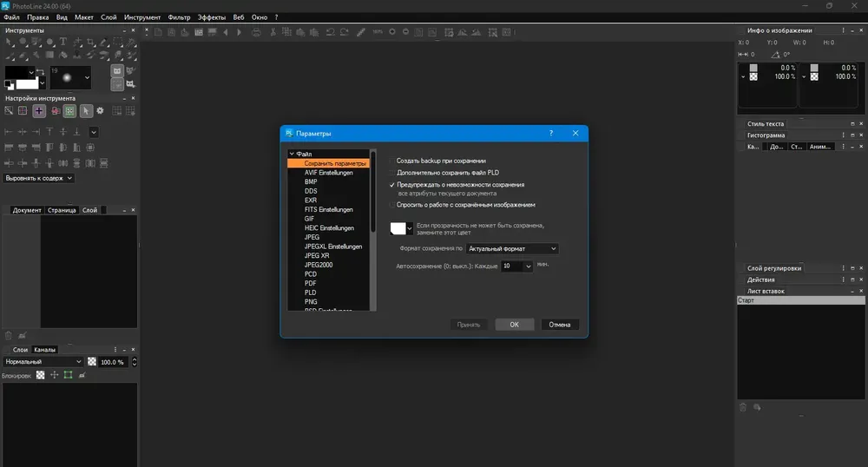Open the Нормальный blend mode dropdown
The height and width of the screenshot is (467, 868).
tap(43, 362)
